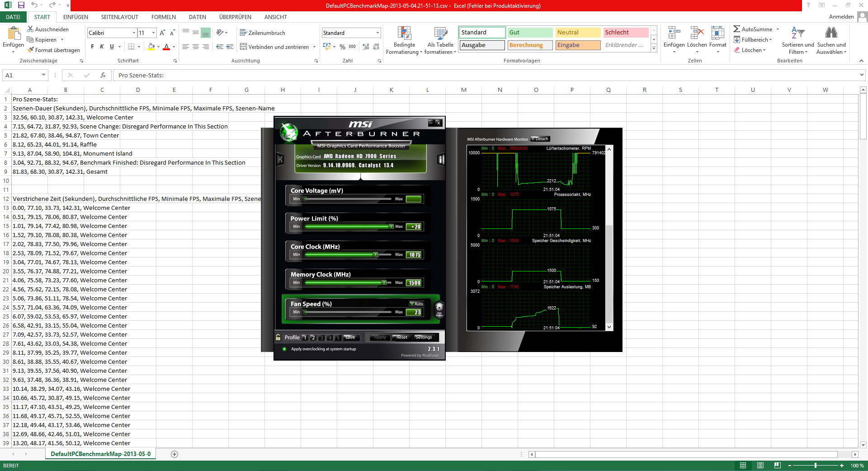
Task: Click the Reset button in Afterburner
Action: click(x=401, y=338)
